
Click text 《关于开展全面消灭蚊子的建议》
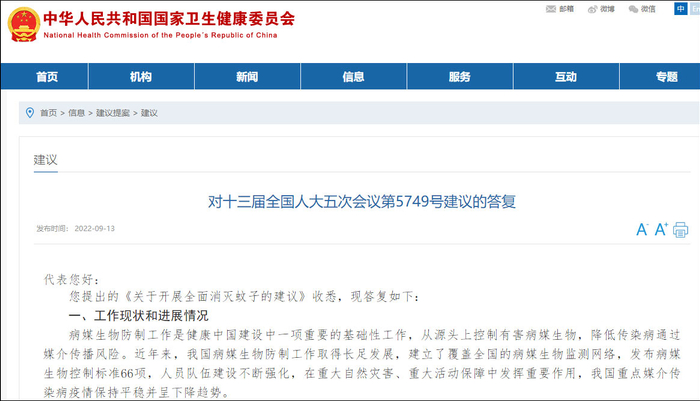[216, 297]
